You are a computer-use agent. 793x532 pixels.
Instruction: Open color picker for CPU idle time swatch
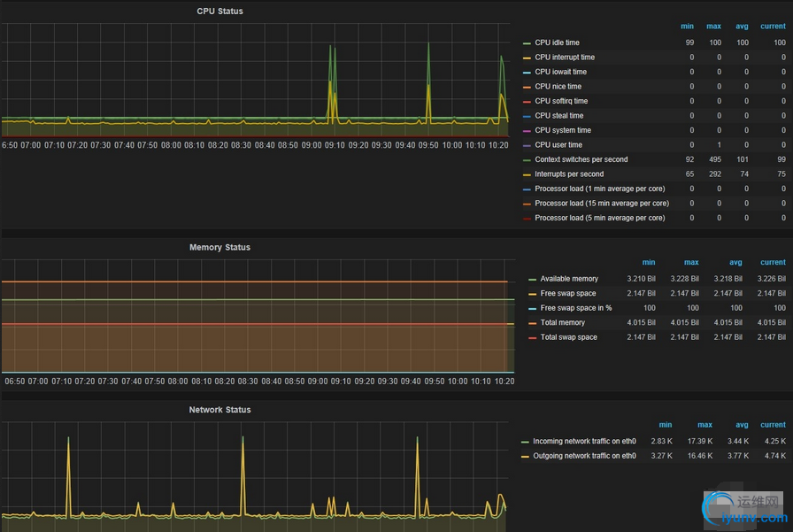[x=527, y=43]
